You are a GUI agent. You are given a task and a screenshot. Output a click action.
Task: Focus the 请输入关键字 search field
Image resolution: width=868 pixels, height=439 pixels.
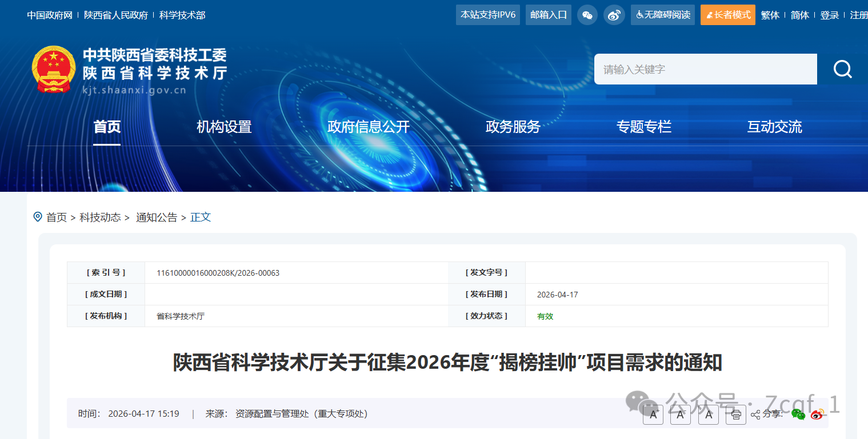pos(705,69)
